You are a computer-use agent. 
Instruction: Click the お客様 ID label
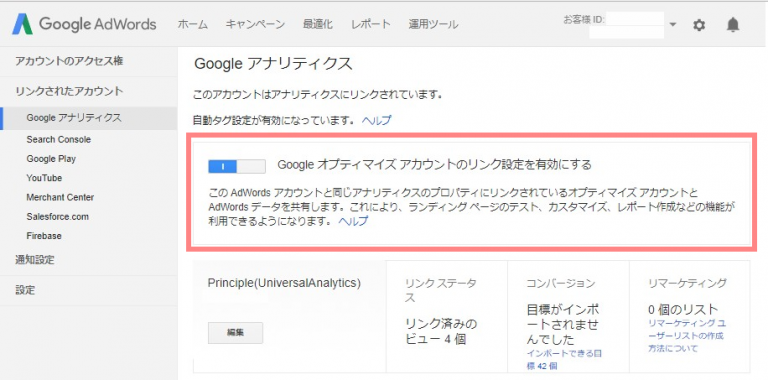583,20
